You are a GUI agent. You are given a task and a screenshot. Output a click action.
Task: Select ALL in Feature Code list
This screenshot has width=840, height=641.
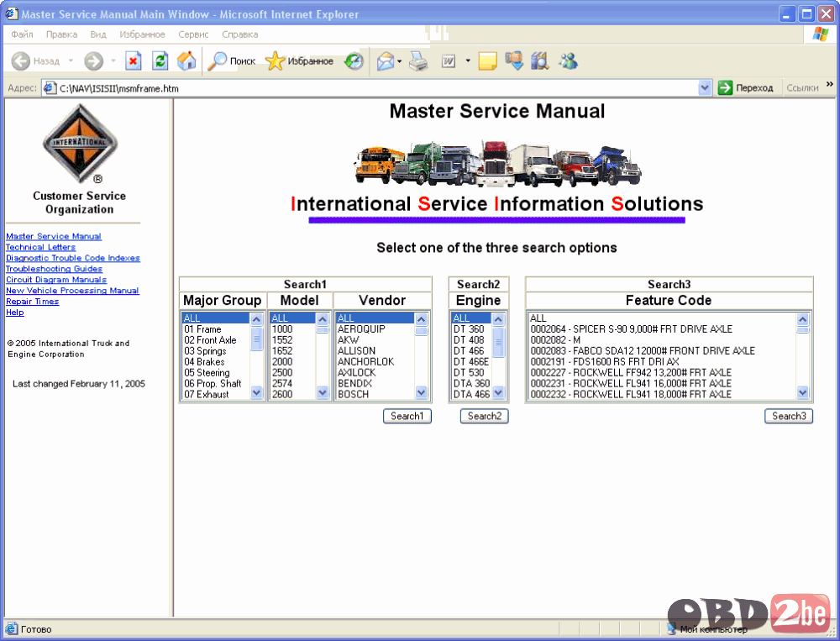(x=662, y=318)
